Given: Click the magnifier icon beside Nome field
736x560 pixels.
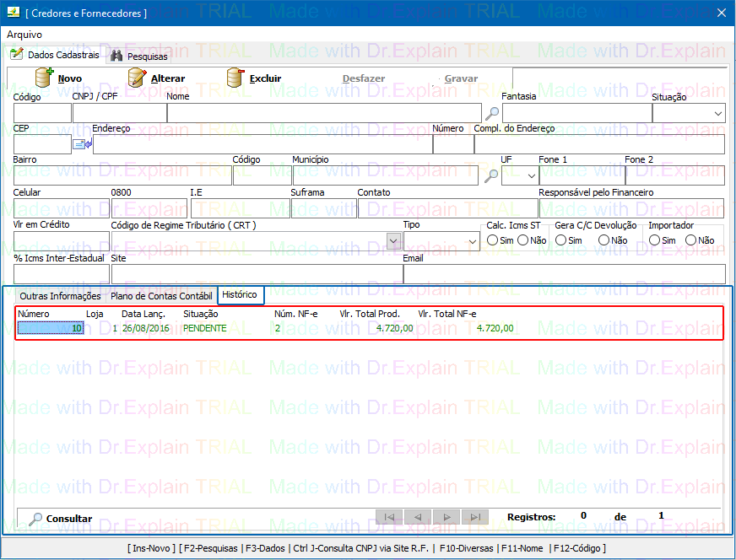Looking at the screenshot, I should [491, 113].
